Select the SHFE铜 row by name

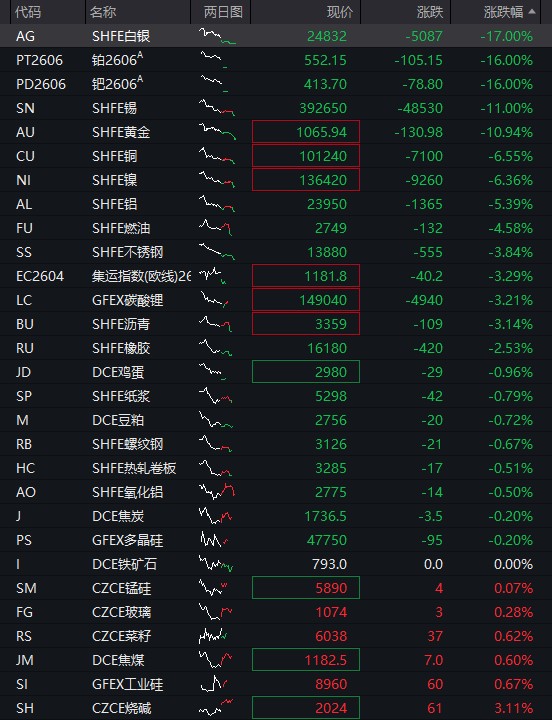tap(115, 156)
